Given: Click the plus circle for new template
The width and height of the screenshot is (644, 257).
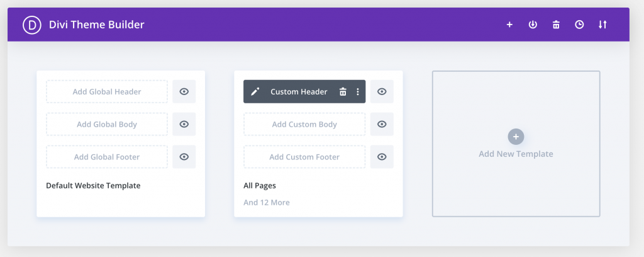Looking at the screenshot, I should pyautogui.click(x=516, y=137).
